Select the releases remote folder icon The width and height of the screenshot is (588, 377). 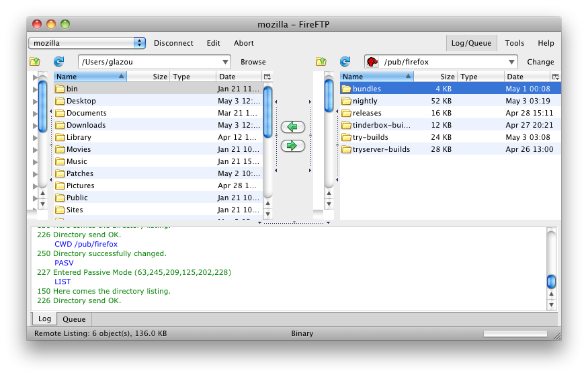(347, 113)
